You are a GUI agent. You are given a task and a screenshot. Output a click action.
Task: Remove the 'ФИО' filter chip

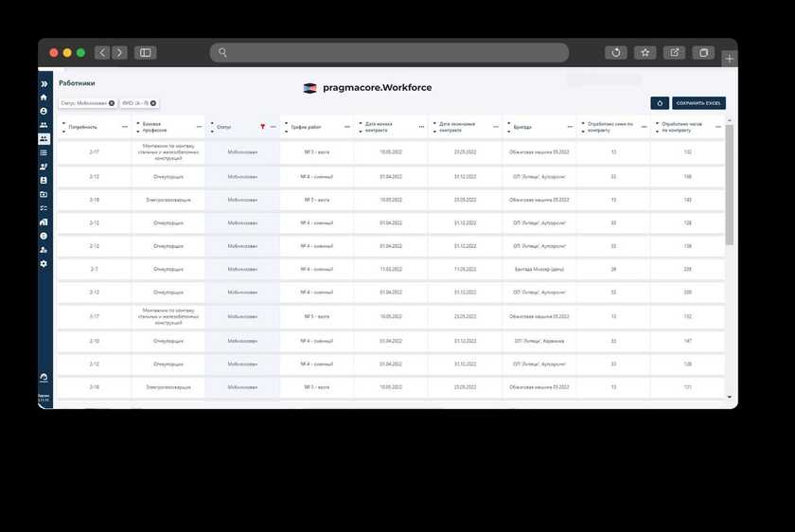153,103
